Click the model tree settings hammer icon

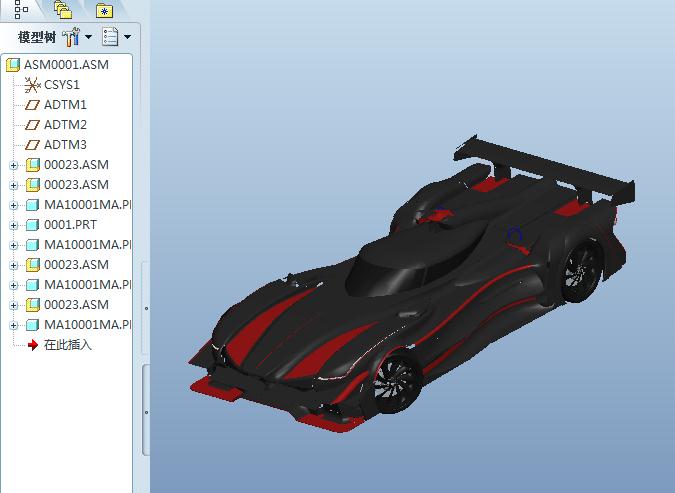(x=71, y=37)
